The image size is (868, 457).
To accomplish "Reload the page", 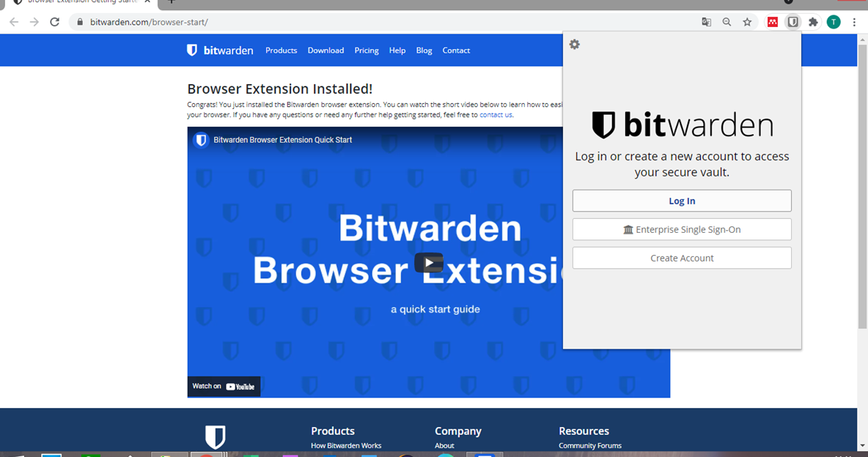I will 54,22.
